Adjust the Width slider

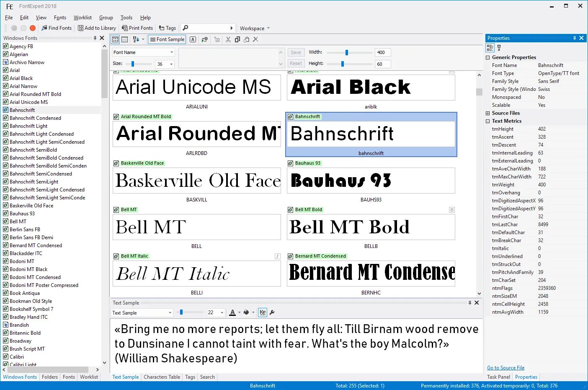[347, 52]
